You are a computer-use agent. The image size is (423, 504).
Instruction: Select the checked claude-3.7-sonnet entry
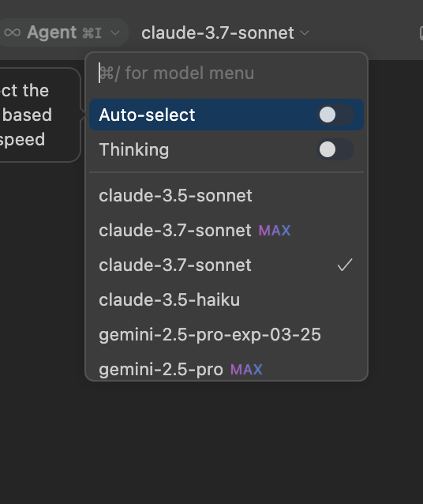point(226,265)
